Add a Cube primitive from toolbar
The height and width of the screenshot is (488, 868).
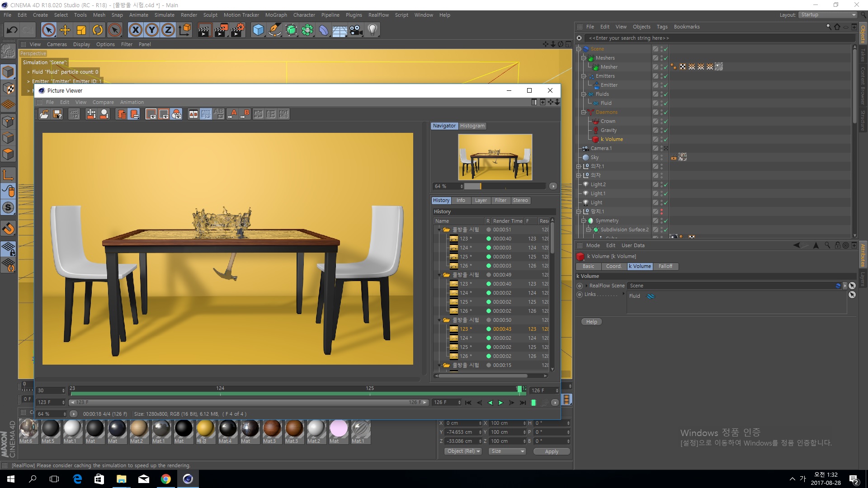258,30
